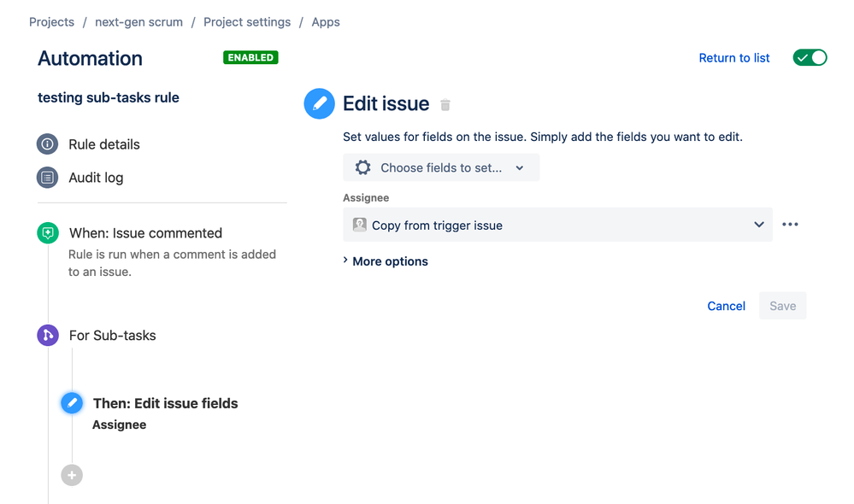
Task: Delete the Edit issue action via trash icon
Action: click(445, 104)
